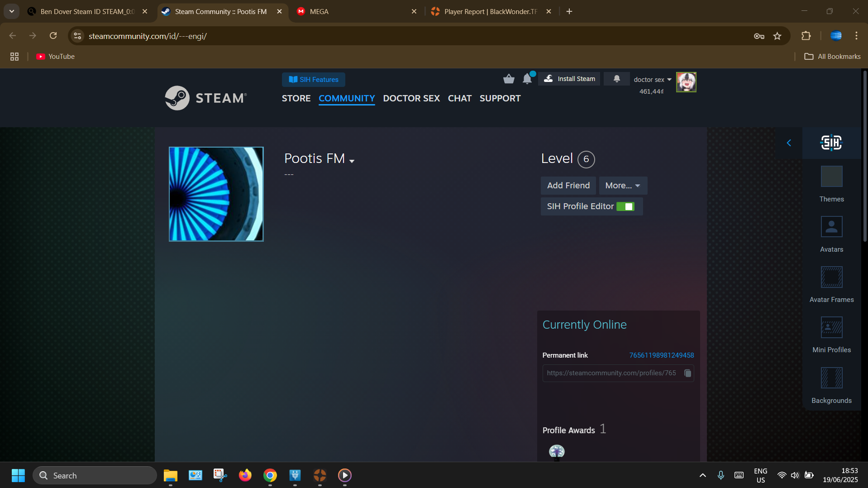Open the Steam logo home link
This screenshot has height=488, width=868.
(x=206, y=98)
